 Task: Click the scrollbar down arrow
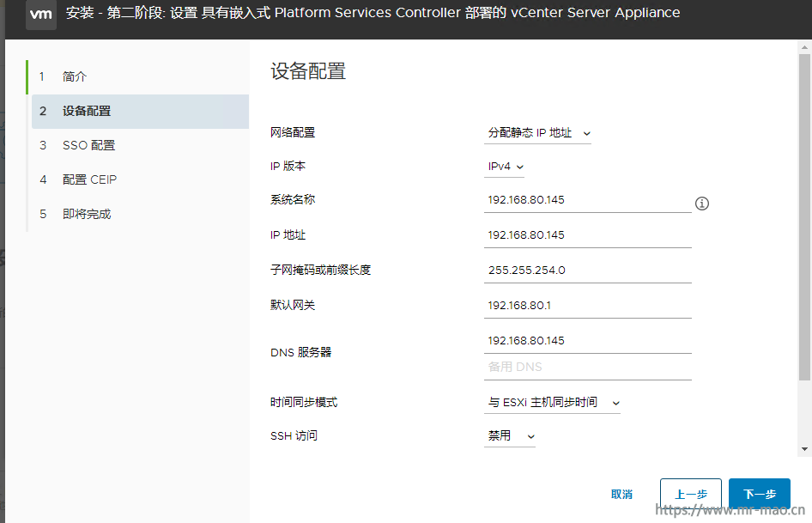[804, 449]
